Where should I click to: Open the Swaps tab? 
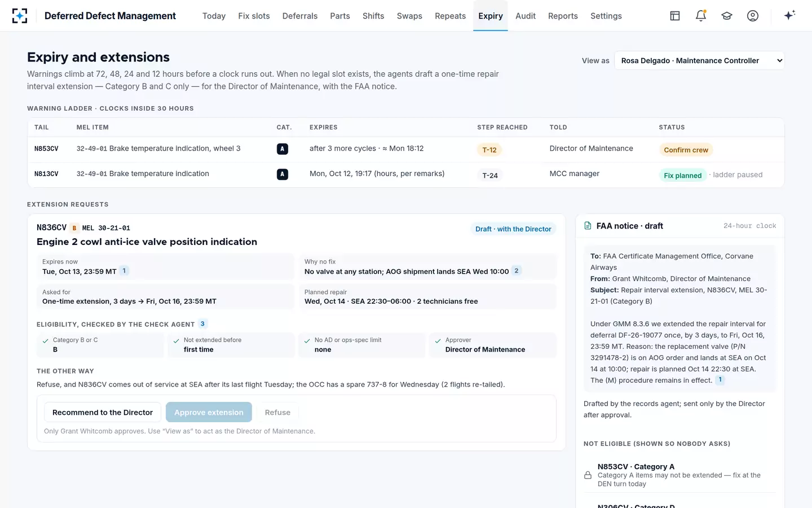(x=409, y=16)
